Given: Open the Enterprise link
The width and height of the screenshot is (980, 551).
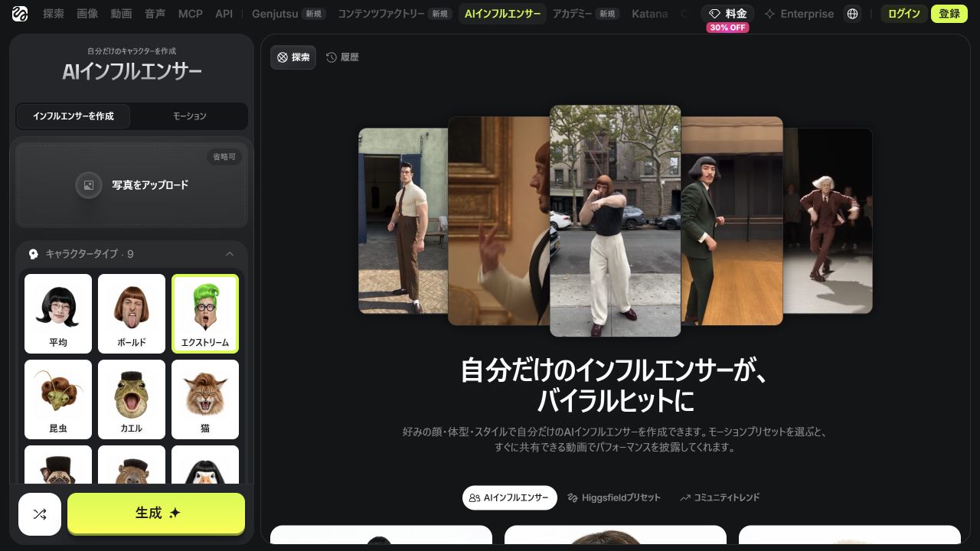Looking at the screenshot, I should (799, 14).
